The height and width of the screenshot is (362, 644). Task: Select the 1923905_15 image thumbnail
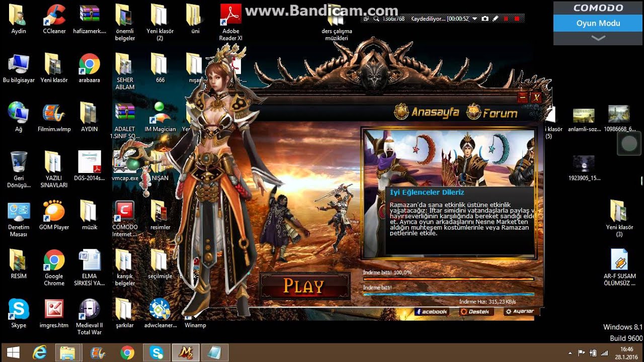tap(584, 168)
